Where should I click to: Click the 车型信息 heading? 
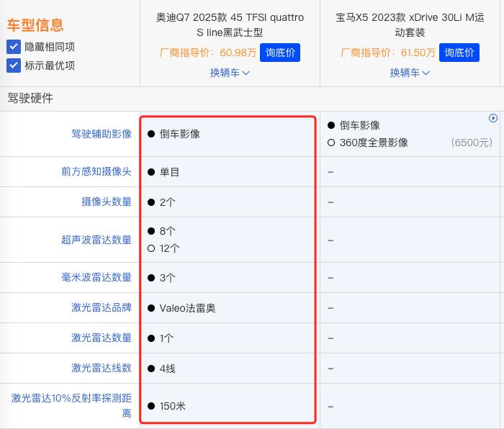pyautogui.click(x=35, y=25)
